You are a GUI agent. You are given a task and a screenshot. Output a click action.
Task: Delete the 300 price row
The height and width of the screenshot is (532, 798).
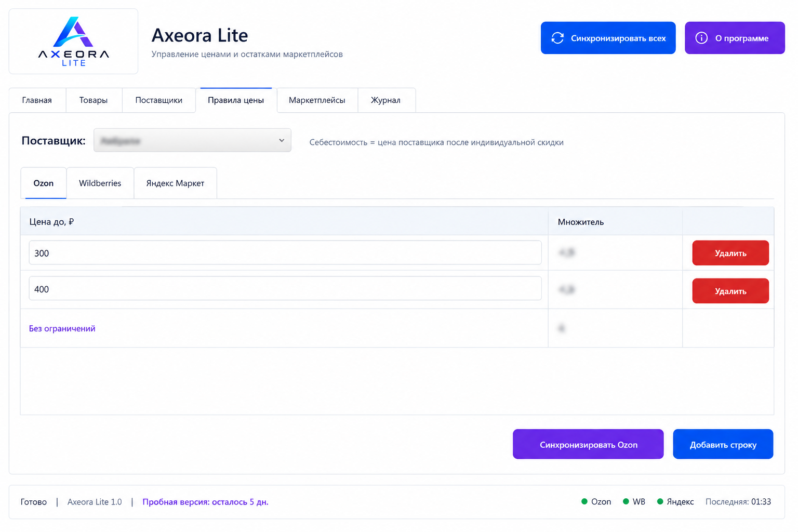tap(730, 253)
